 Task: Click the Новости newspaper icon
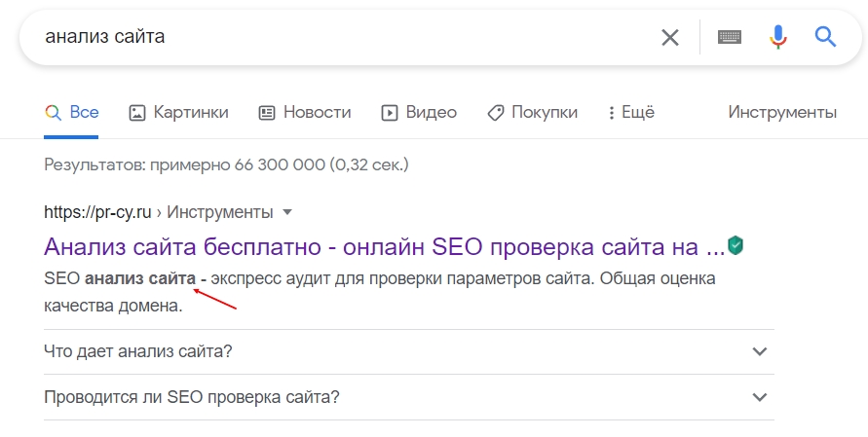pos(267,114)
